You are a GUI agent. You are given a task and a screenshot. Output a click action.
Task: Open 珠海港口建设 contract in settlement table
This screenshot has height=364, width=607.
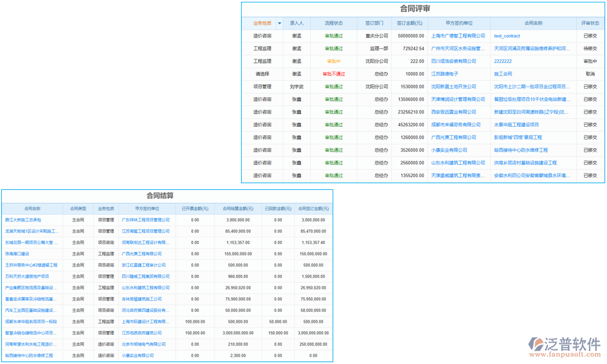coord(17,254)
